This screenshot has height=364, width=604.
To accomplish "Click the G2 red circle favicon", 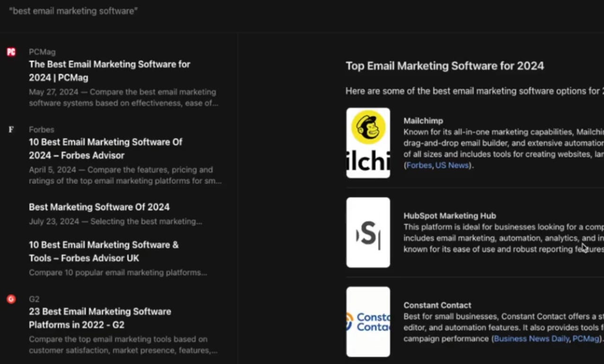I will tap(11, 299).
